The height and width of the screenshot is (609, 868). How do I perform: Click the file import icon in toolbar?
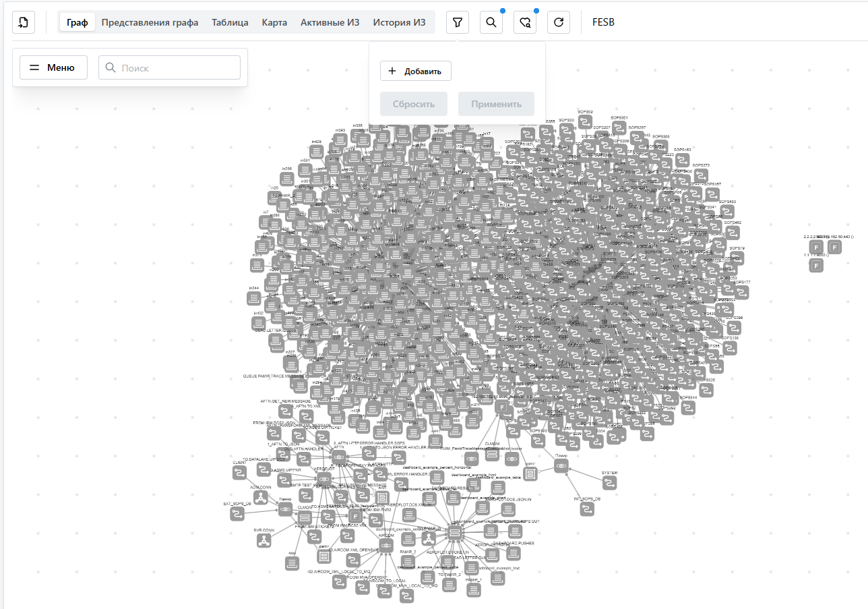coord(24,22)
